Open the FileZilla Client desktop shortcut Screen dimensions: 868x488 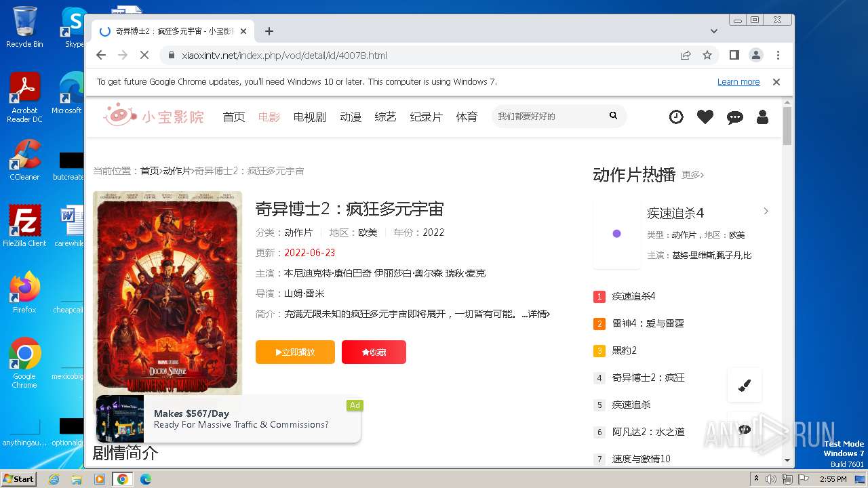click(x=24, y=226)
